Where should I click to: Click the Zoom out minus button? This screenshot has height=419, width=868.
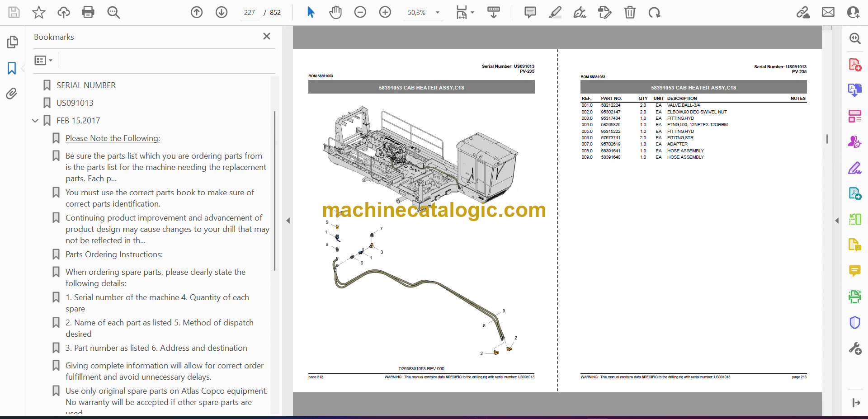tap(360, 12)
